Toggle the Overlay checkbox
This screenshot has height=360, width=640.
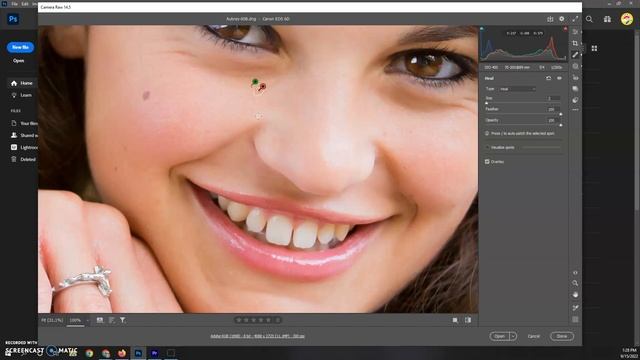pos(487,162)
